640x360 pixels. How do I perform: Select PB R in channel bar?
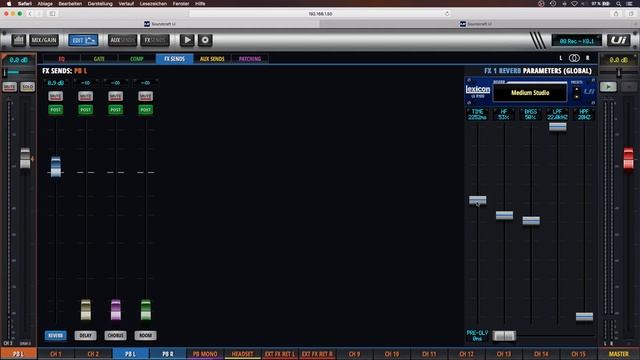tap(168, 354)
